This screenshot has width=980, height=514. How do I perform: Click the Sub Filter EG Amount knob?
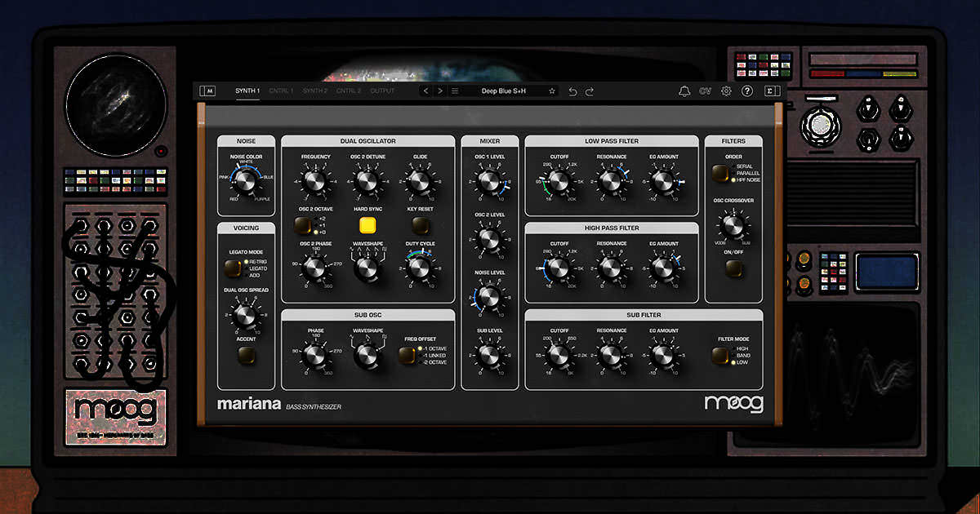[x=662, y=355]
